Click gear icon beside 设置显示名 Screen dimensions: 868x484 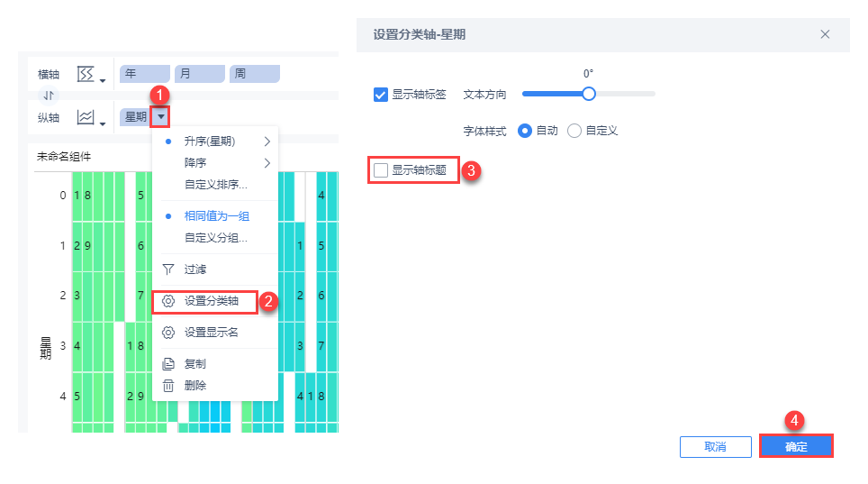[x=167, y=333]
